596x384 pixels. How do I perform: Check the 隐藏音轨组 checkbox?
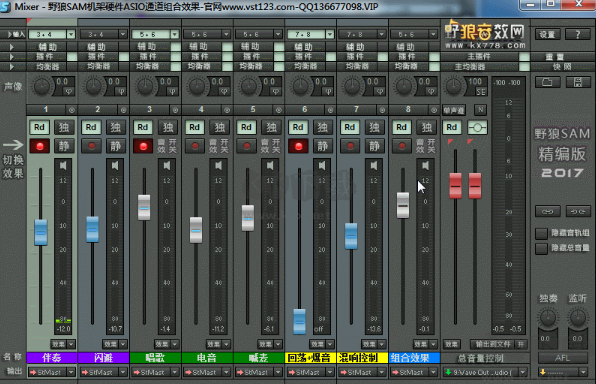point(541,233)
